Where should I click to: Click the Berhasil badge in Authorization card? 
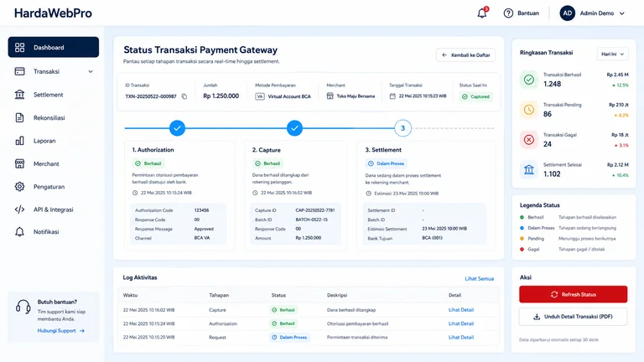(148, 163)
